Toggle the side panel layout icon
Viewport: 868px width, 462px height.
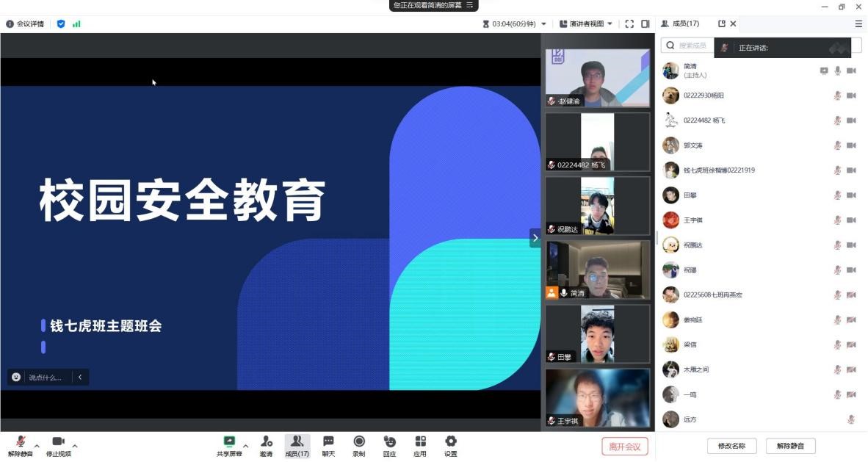(645, 24)
